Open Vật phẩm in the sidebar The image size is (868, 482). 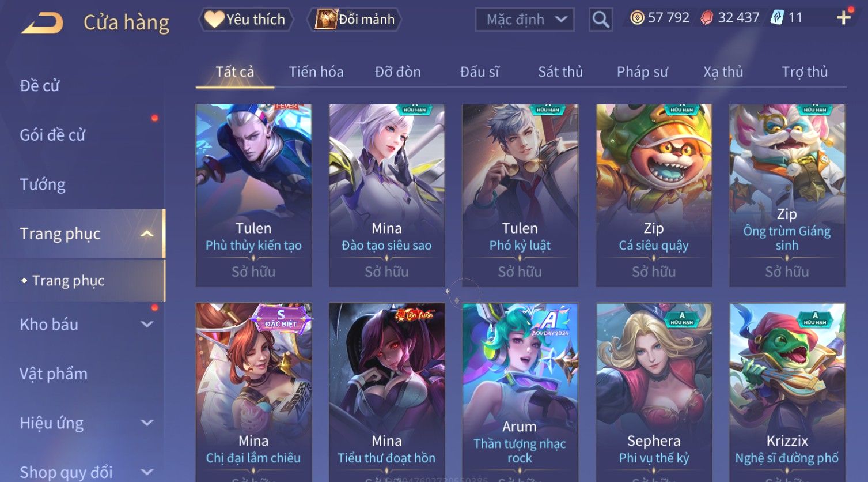coord(54,374)
